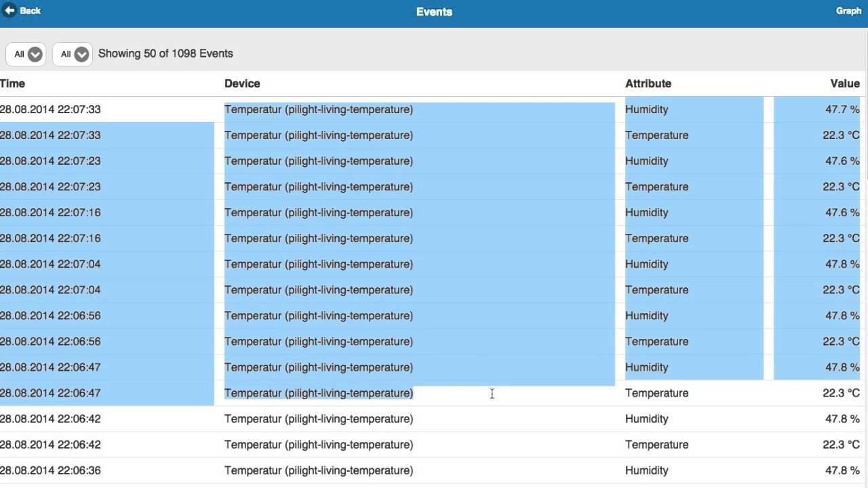Click the 22:07:04 Humidity value 47.8 %
Viewport: 868px width, 488px height.
click(x=842, y=264)
